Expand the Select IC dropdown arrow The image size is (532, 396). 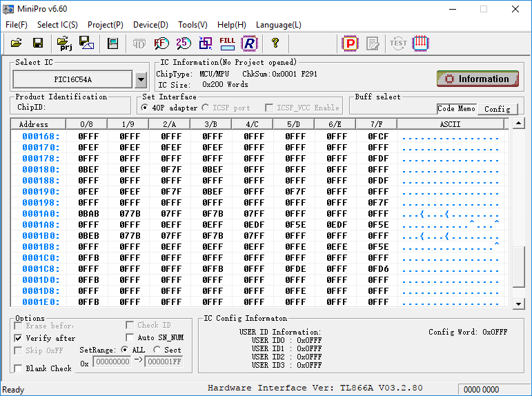click(x=141, y=80)
